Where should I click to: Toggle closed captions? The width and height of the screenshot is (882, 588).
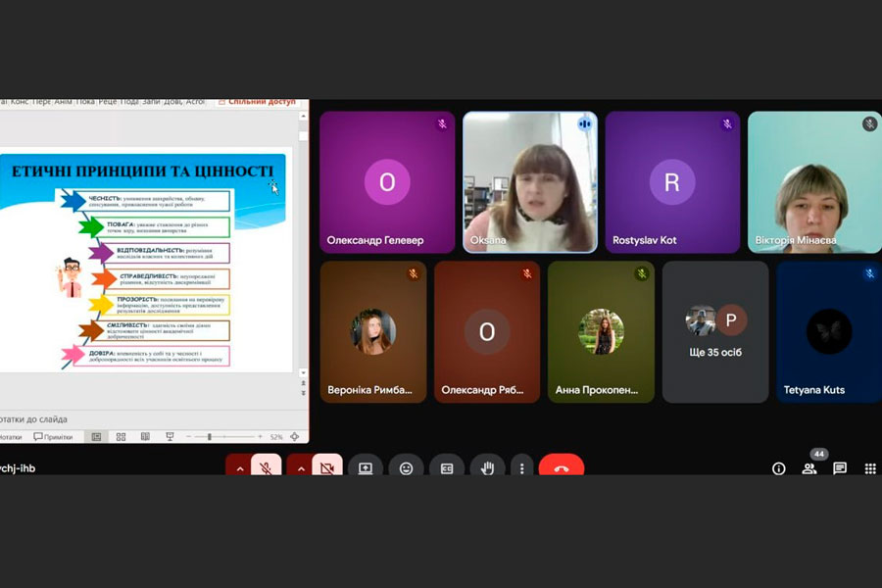point(447,468)
